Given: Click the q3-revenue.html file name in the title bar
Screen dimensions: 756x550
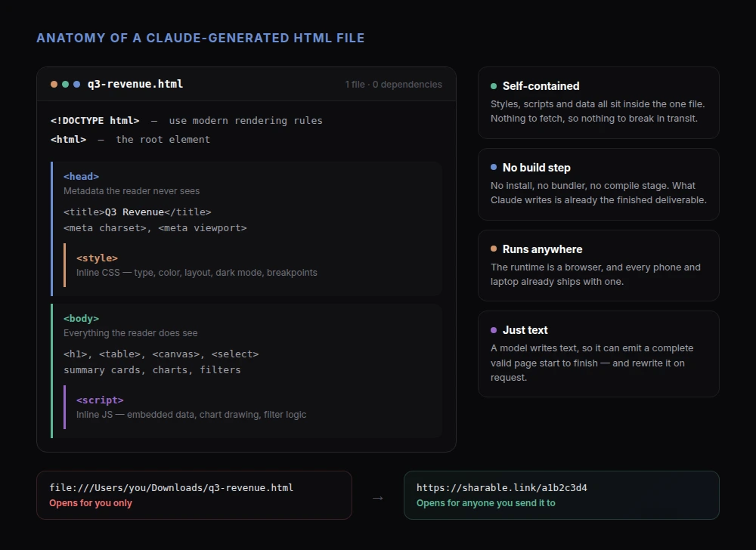Looking at the screenshot, I should (x=135, y=84).
